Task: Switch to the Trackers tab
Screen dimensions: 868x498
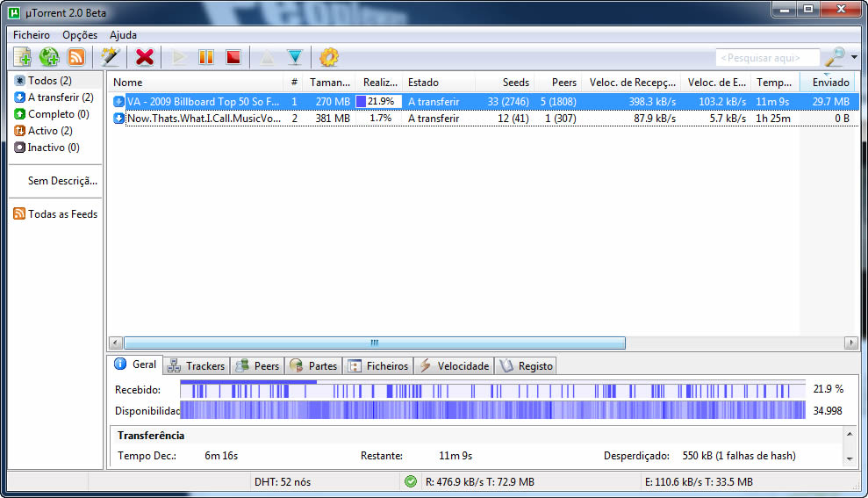Action: click(x=197, y=365)
